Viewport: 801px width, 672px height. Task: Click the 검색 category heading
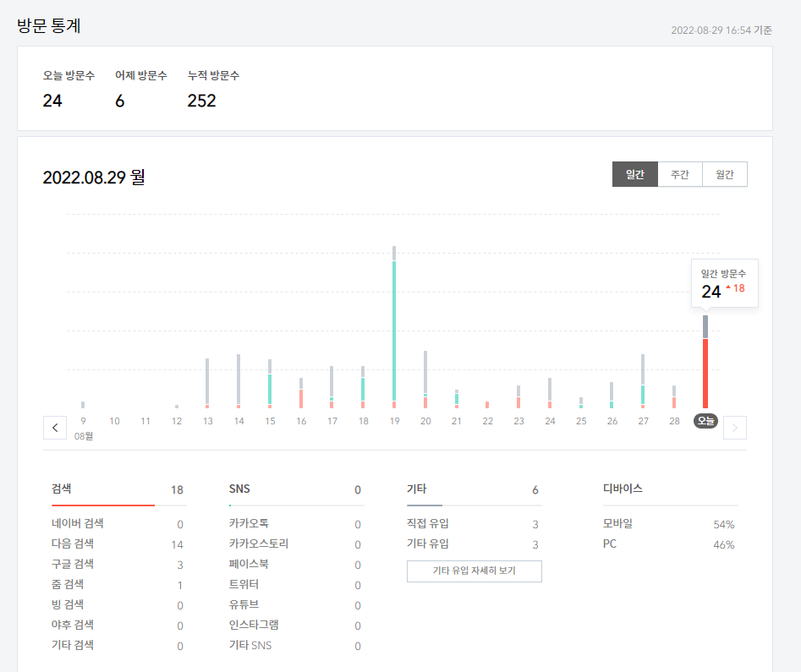(61, 489)
